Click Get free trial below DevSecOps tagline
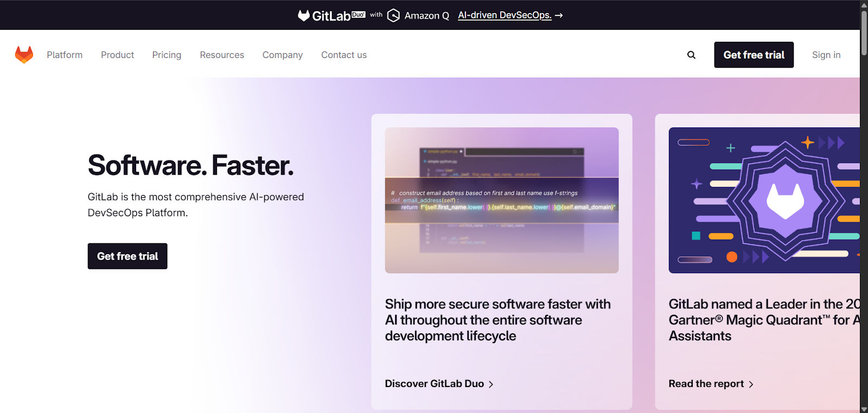The width and height of the screenshot is (868, 413). 127,256
